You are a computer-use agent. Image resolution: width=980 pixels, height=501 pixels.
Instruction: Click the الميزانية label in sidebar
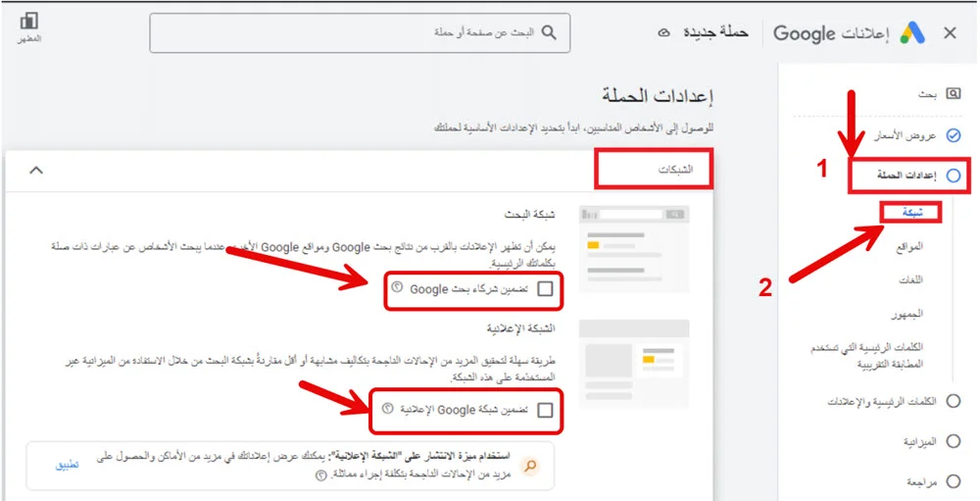coord(920,441)
